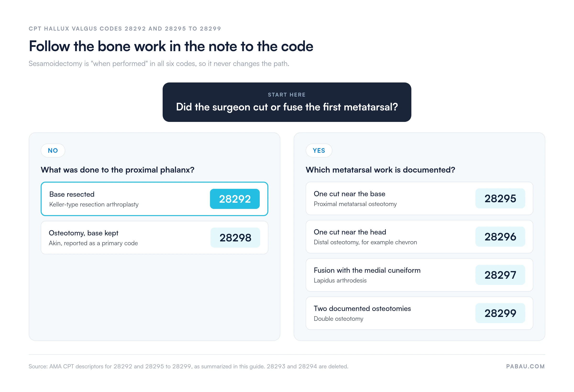The image size is (574, 392).
Task: Select Fusion with the medial cuneiform
Action: coord(419,275)
